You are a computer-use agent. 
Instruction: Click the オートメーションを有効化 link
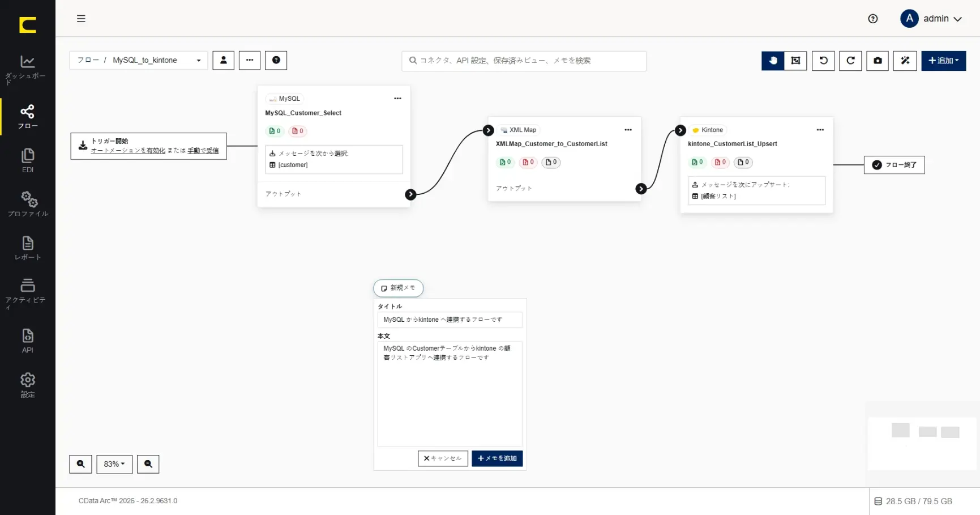(129, 151)
